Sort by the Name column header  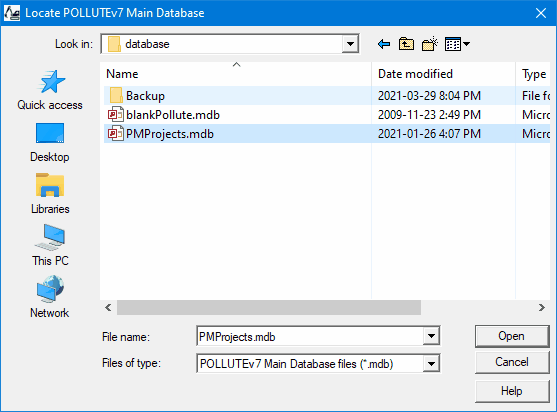236,74
